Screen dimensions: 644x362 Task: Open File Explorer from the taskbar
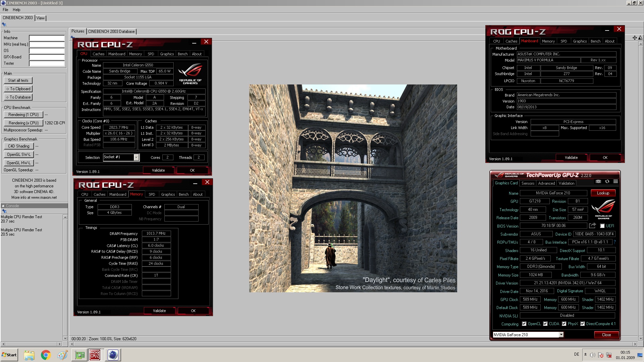point(29,355)
